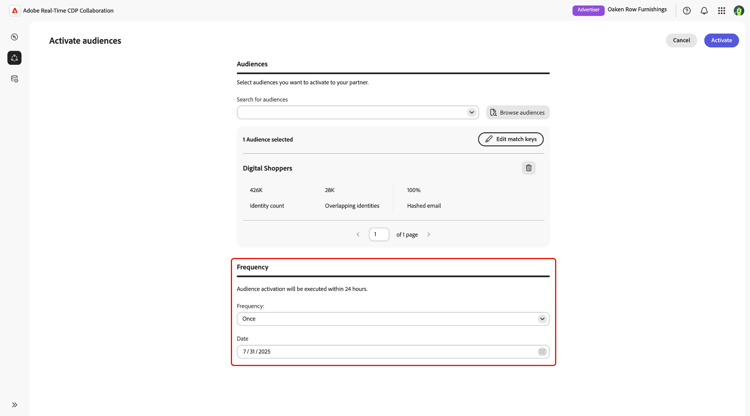The image size is (750, 416).
Task: Open the notifications bell
Action: [x=704, y=11]
